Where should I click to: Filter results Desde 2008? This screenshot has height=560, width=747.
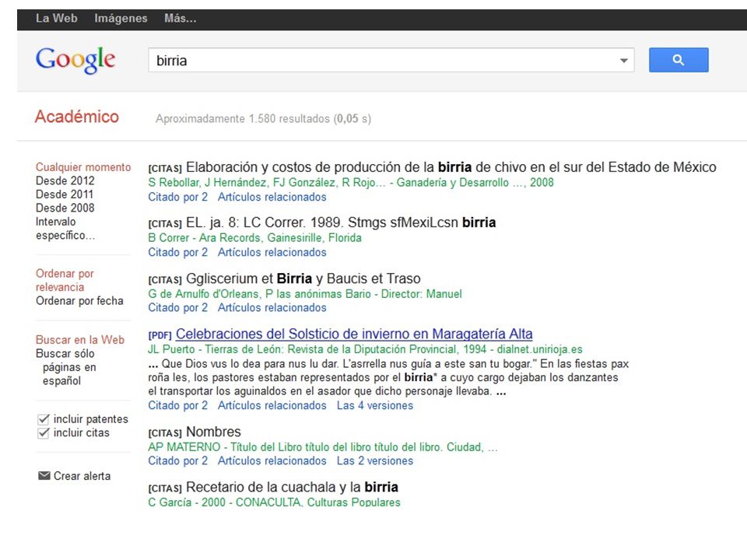coord(65,208)
